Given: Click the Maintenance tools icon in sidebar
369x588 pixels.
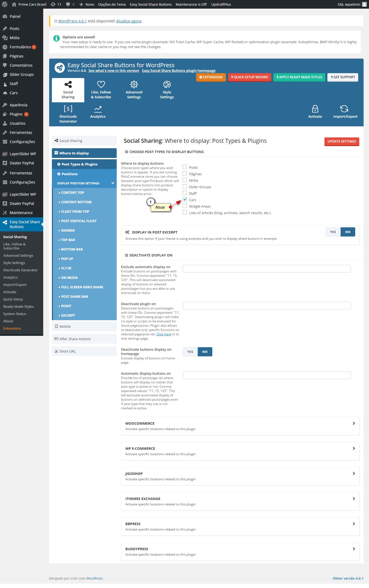Looking at the screenshot, I should (5, 213).
